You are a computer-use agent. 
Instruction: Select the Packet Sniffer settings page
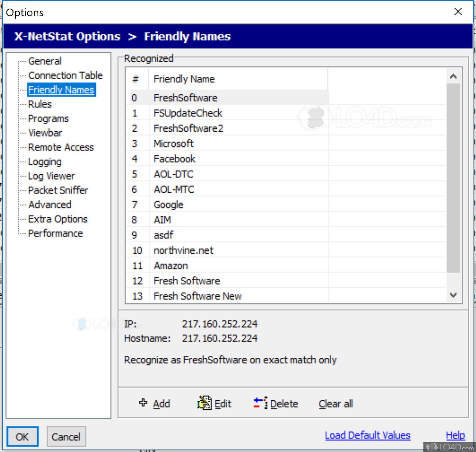click(58, 190)
